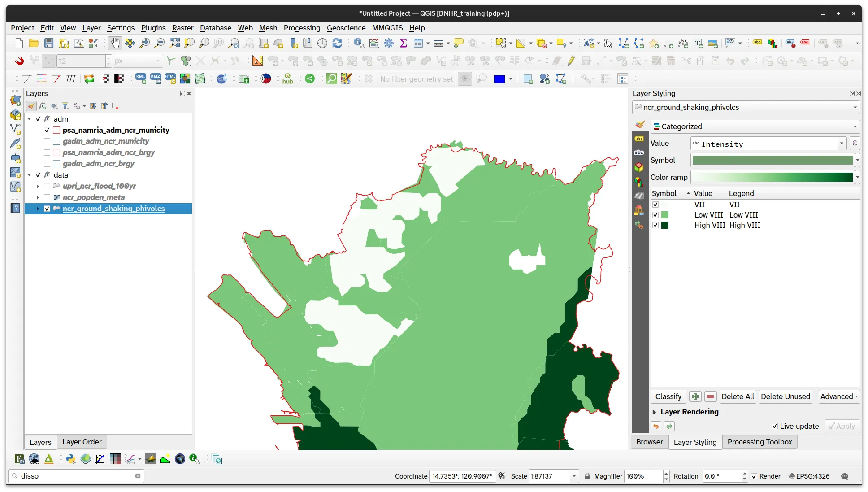Screen dimensions: 868x492
Task: Click the Classify button
Action: tap(668, 396)
